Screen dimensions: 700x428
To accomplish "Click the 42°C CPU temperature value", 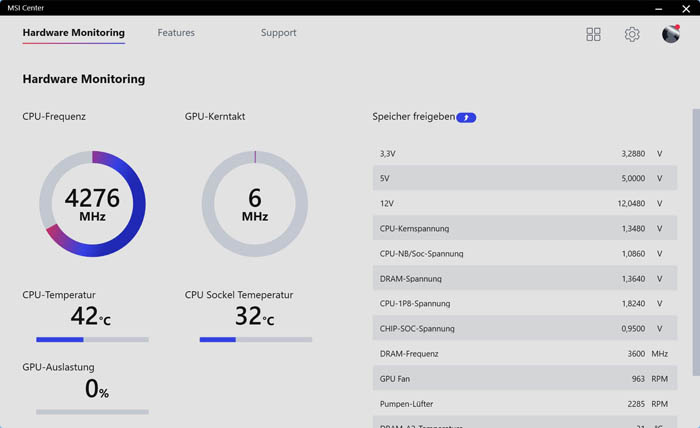I will tap(91, 316).
